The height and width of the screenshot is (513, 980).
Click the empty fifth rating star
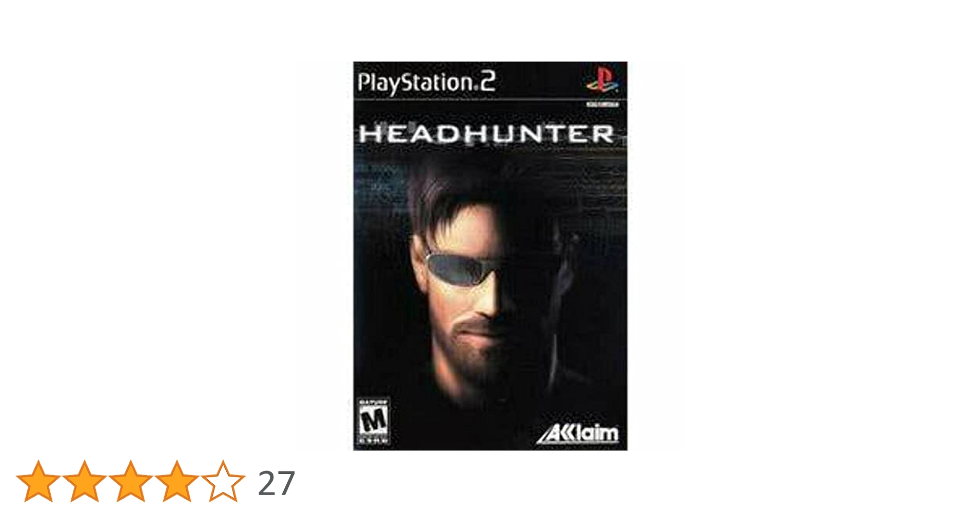[x=223, y=481]
